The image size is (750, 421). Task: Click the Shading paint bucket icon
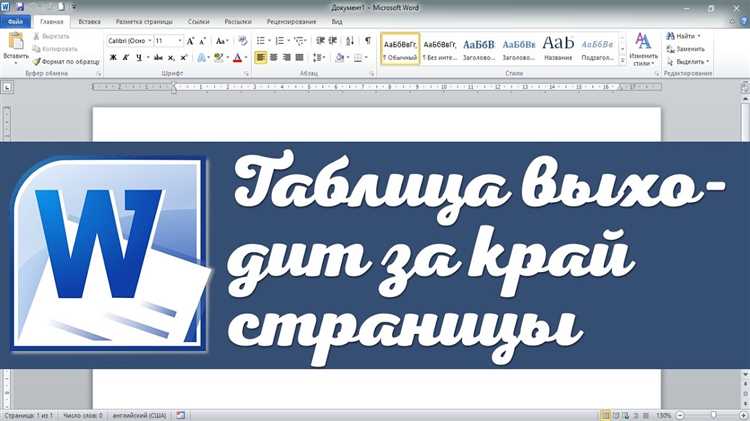click(340, 58)
